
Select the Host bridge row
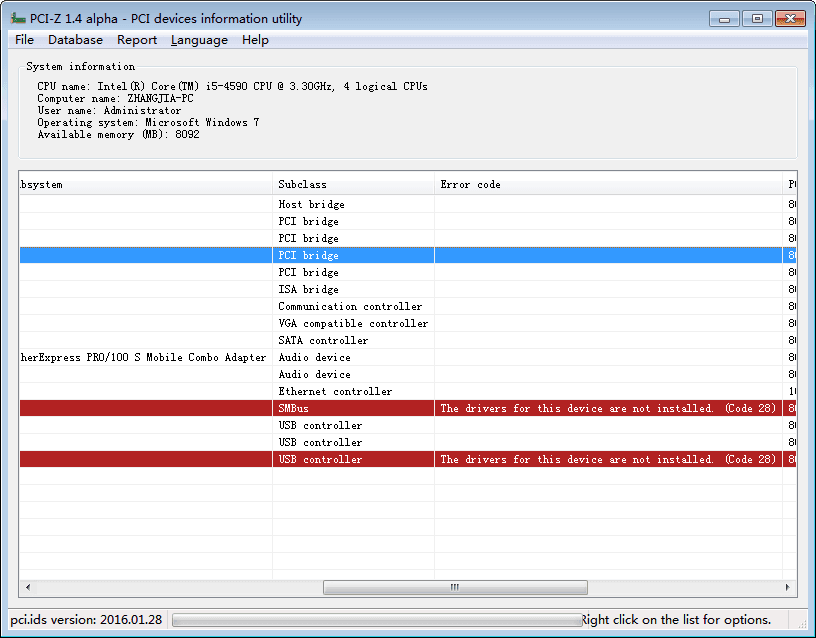tap(408, 204)
